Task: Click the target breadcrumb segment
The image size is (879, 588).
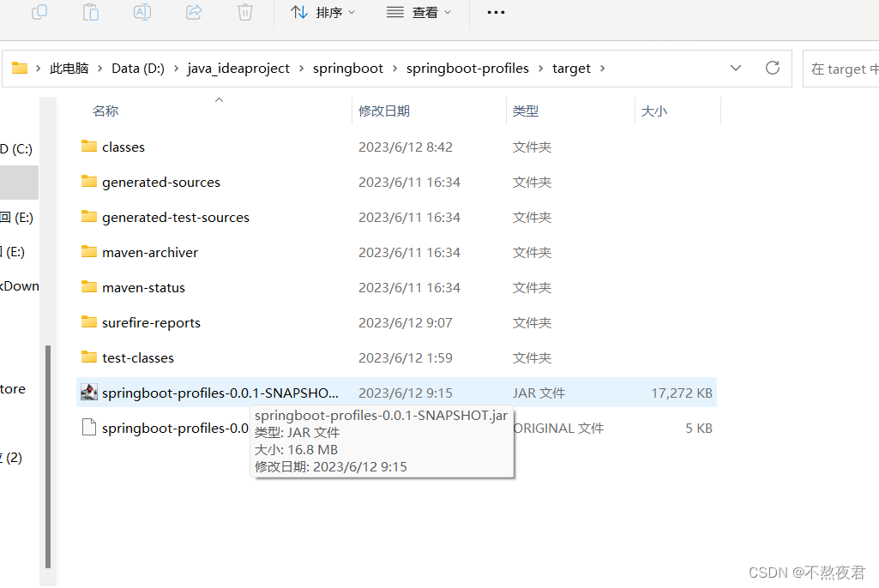Action: coord(571,69)
